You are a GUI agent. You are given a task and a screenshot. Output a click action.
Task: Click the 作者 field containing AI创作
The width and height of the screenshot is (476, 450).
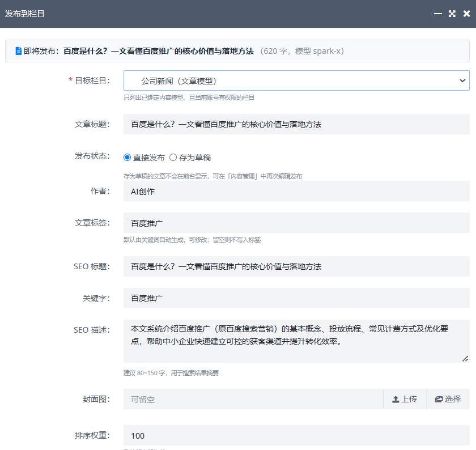click(x=296, y=191)
